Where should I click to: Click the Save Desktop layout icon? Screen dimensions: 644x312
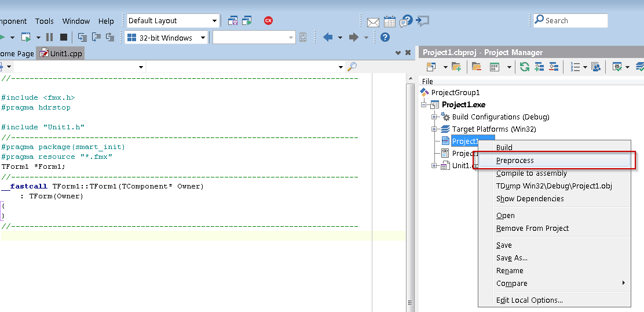pos(233,20)
